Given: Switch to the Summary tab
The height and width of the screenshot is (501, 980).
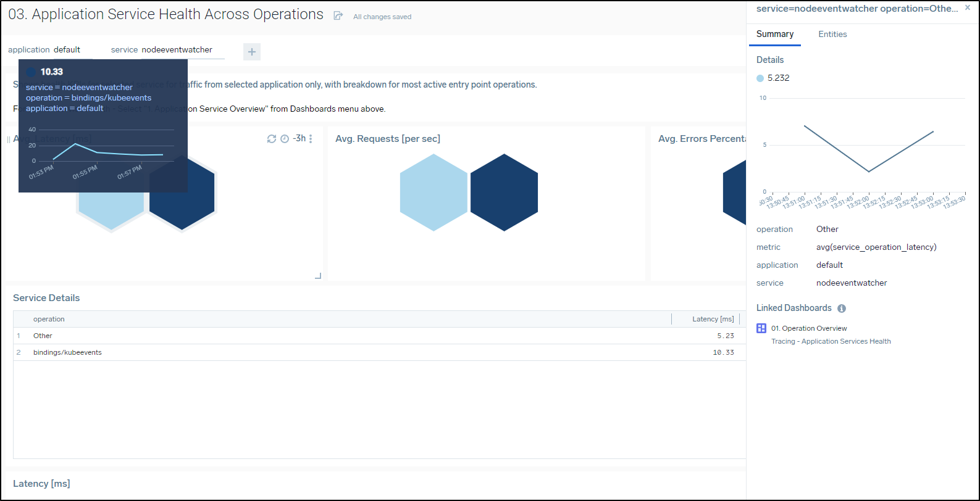Looking at the screenshot, I should point(775,34).
